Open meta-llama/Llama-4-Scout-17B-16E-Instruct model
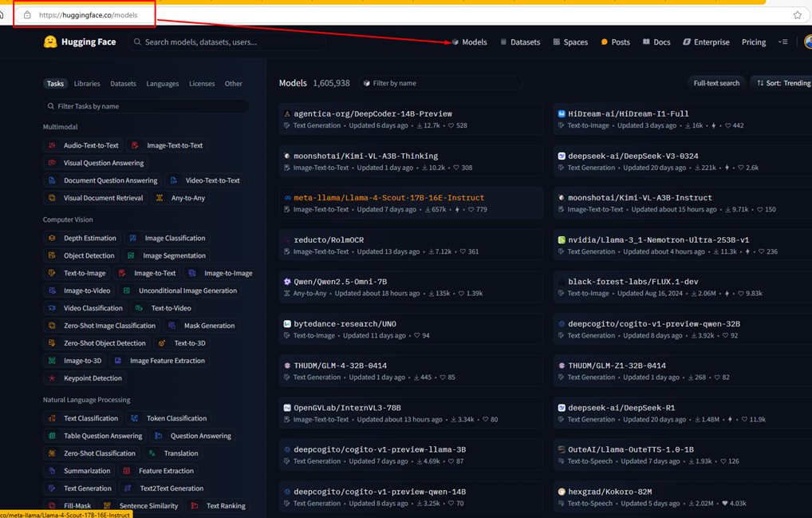 coord(388,198)
